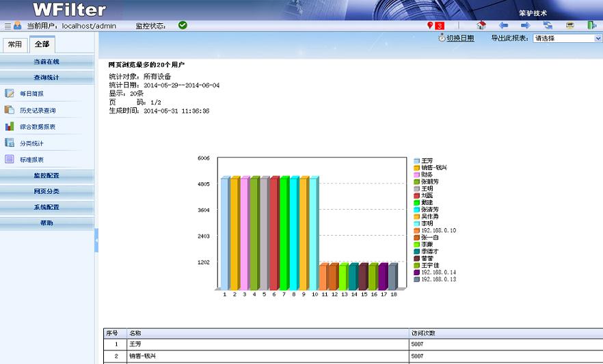Click the green monitoring status check icon
The height and width of the screenshot is (364, 603).
[x=183, y=25]
